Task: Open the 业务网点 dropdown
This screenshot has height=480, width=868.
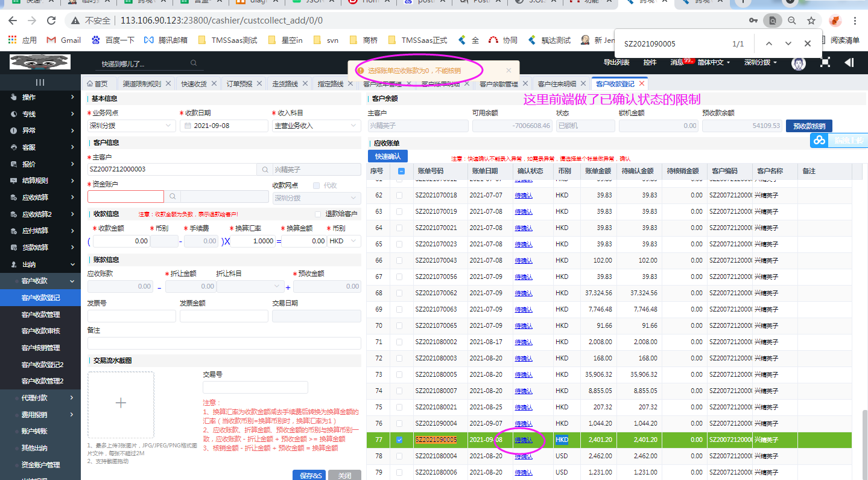Action: pos(131,126)
